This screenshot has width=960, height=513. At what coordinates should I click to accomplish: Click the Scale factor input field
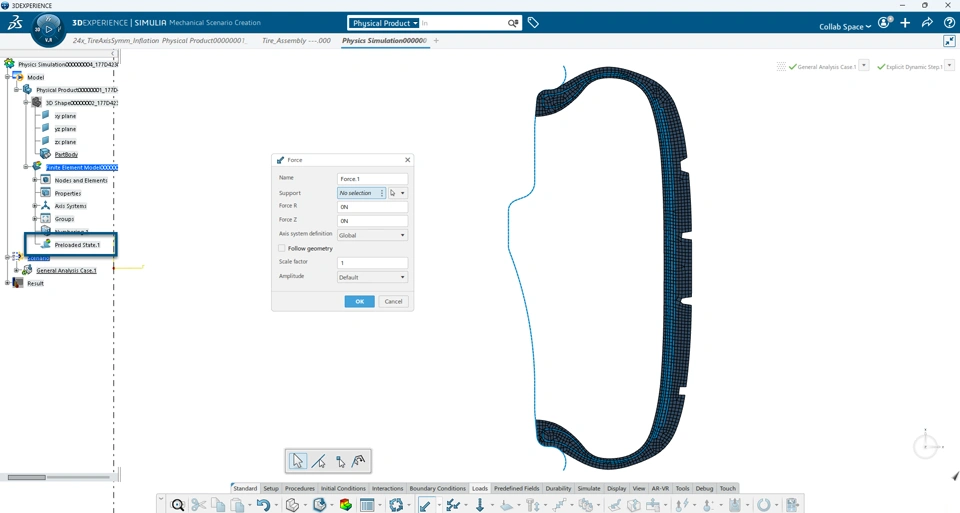click(x=372, y=263)
